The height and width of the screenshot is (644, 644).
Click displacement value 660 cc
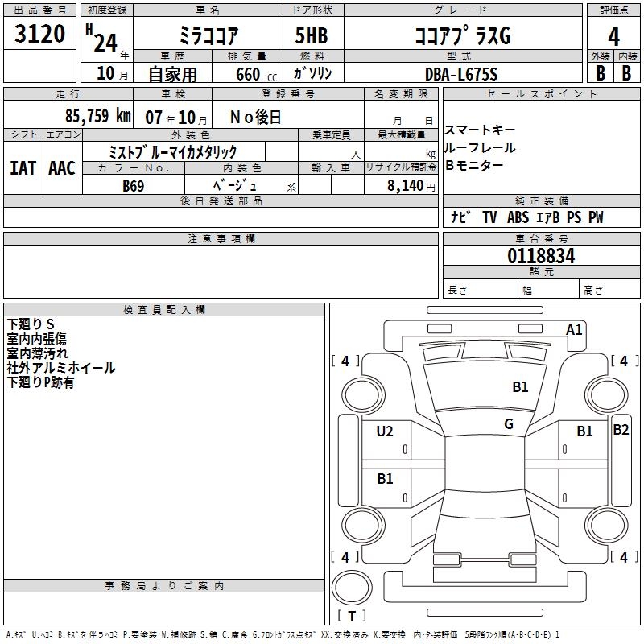[x=256, y=74]
